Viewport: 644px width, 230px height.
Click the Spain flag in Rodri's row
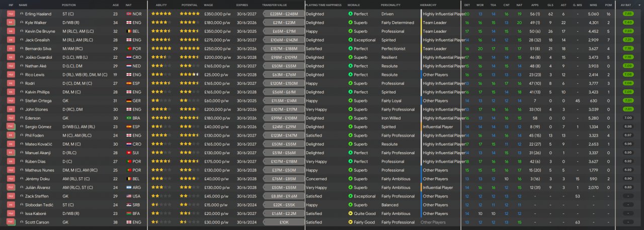(129, 83)
